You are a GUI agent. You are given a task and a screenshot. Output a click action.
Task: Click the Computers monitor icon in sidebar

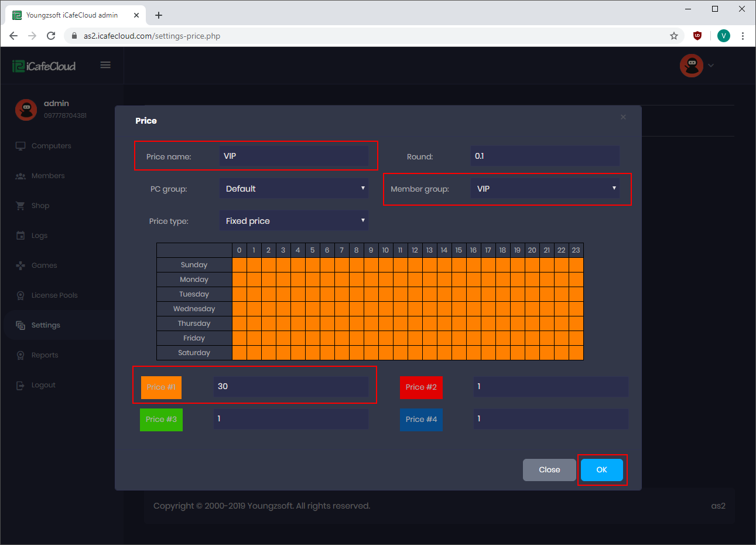pyautogui.click(x=20, y=146)
